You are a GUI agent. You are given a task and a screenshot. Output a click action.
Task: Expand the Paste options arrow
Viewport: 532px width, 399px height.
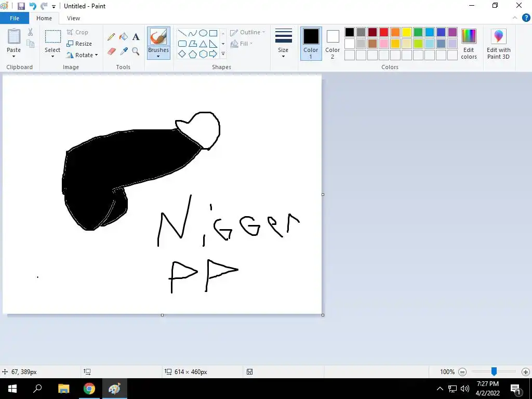click(14, 56)
